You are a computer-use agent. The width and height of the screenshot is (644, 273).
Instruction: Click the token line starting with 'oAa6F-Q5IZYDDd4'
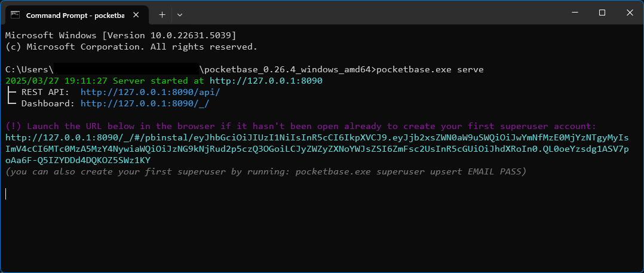pyautogui.click(x=78, y=161)
